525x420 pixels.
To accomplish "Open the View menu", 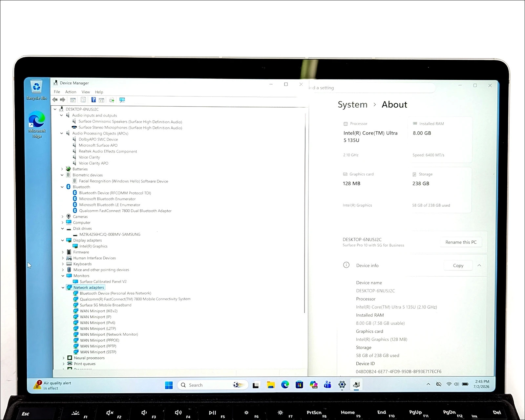I will pyautogui.click(x=86, y=92).
